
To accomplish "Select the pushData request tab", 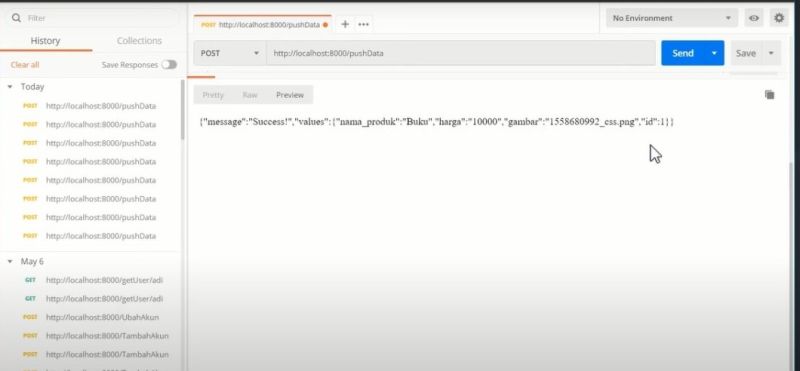I will click(263, 24).
